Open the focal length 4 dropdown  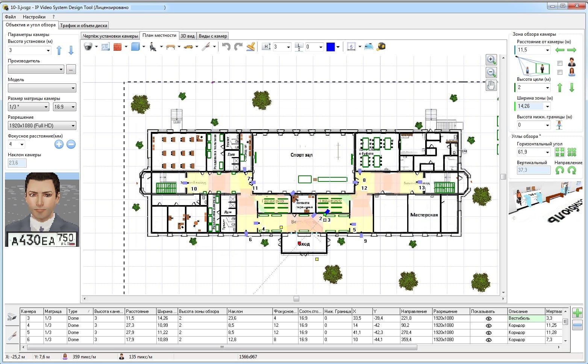click(x=22, y=144)
